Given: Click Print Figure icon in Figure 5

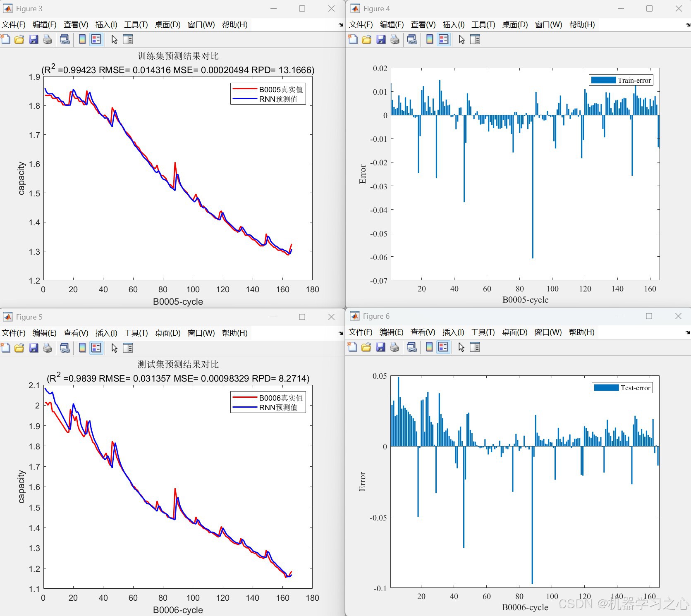Looking at the screenshot, I should pyautogui.click(x=48, y=348).
